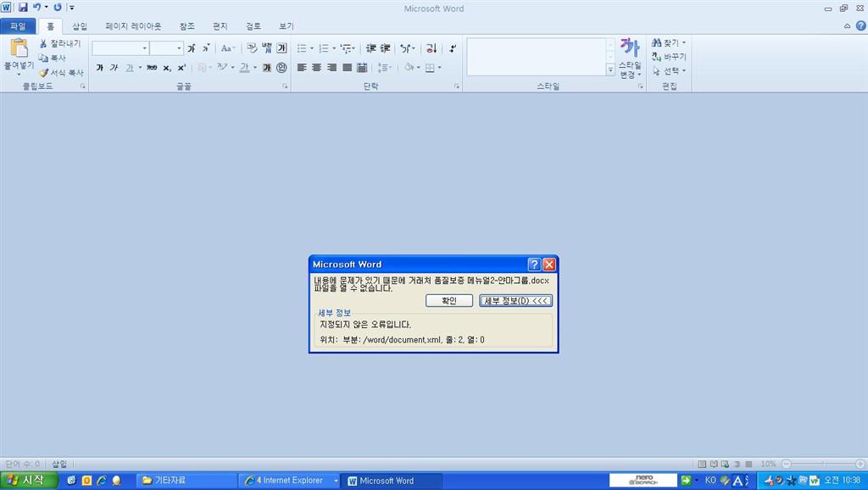The width and height of the screenshot is (868, 490).
Task: Click OK (확인) in error dialog
Action: (x=449, y=301)
